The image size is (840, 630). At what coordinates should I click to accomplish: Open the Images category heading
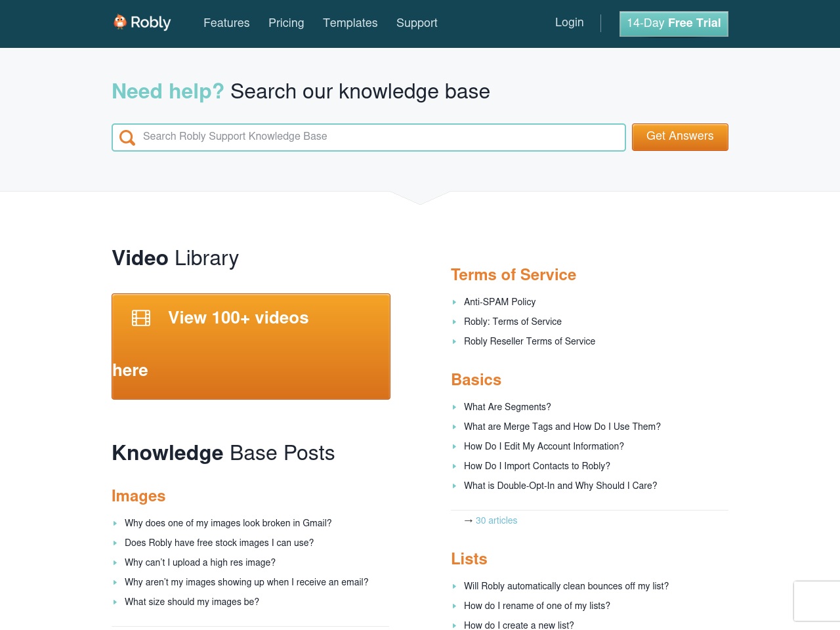coord(138,496)
